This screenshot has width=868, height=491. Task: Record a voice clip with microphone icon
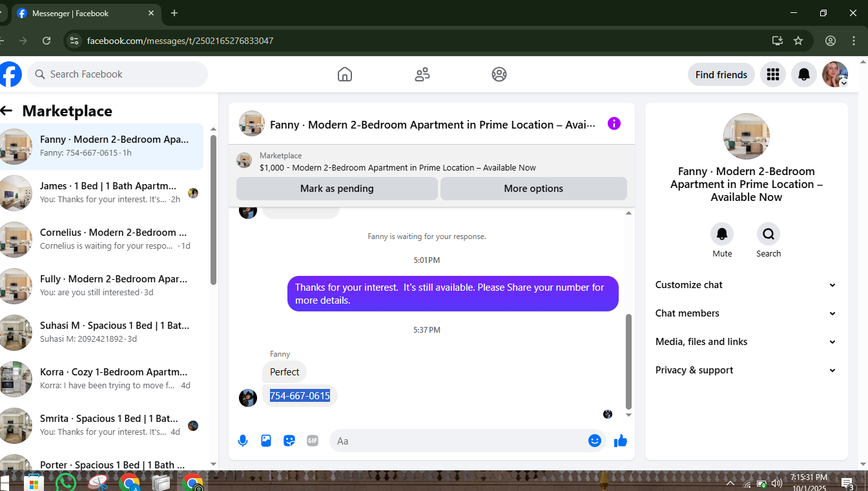point(243,441)
